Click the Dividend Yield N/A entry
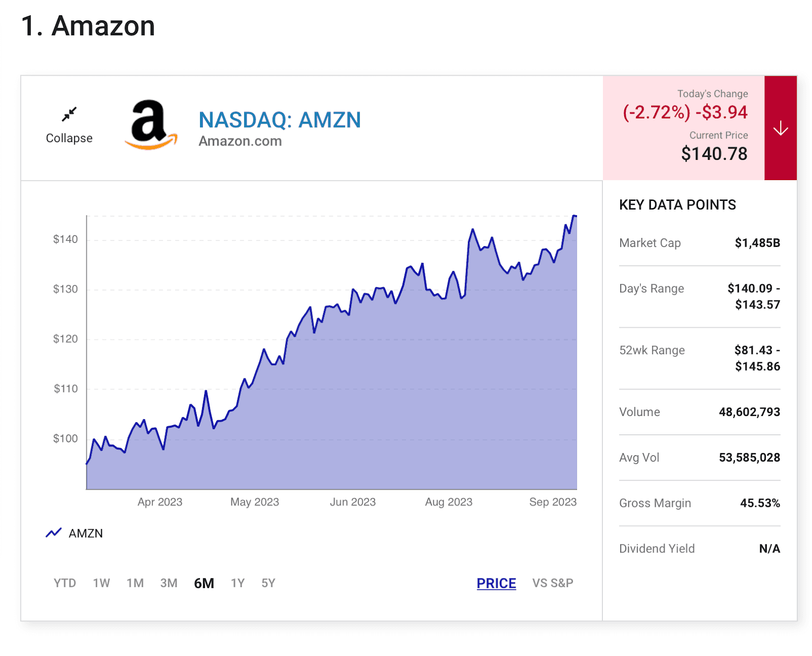 click(699, 548)
